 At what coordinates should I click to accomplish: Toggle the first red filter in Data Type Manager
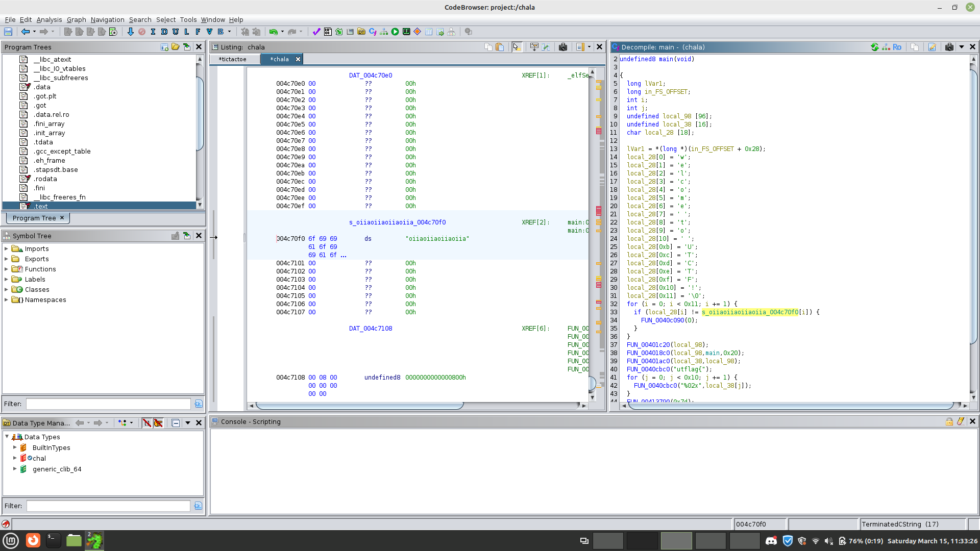147,422
